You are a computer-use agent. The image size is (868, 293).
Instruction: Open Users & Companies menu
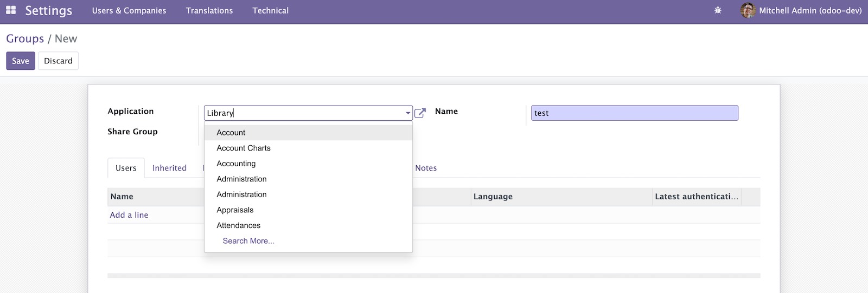pos(129,10)
